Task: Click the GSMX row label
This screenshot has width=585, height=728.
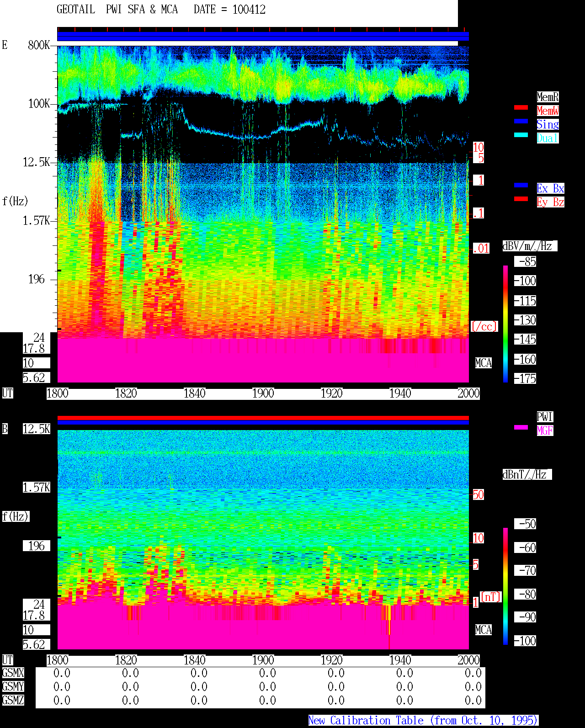Action: coord(13,673)
